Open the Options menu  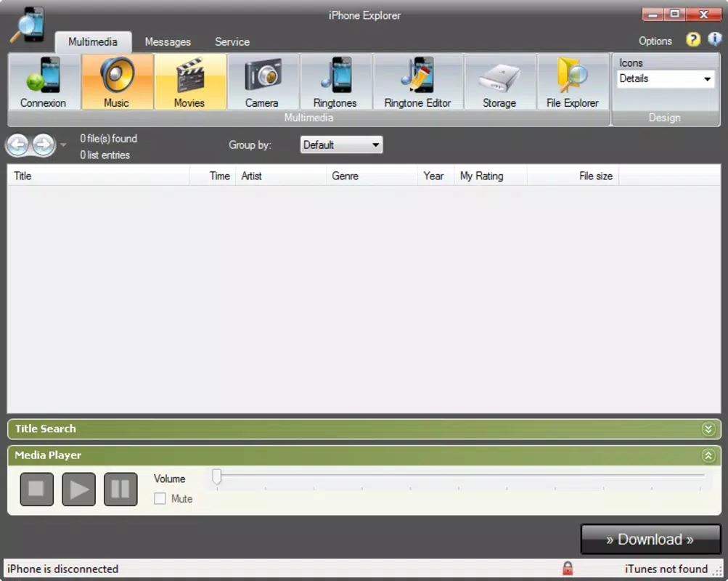click(x=655, y=41)
